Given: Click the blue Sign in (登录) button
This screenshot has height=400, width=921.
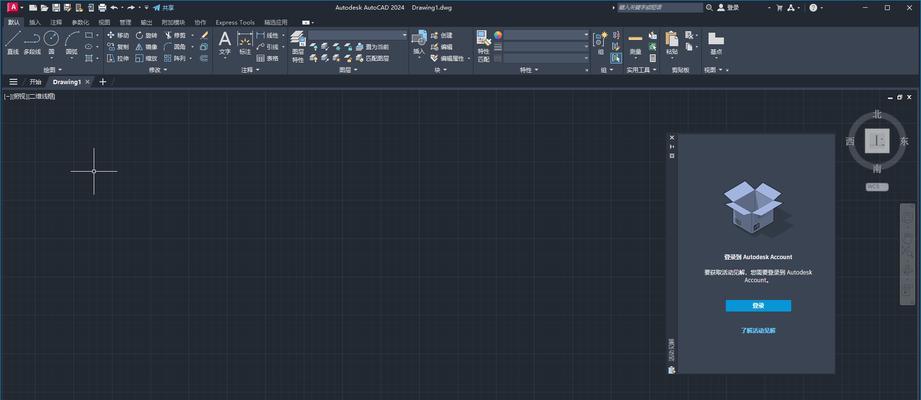Looking at the screenshot, I should coord(758,305).
